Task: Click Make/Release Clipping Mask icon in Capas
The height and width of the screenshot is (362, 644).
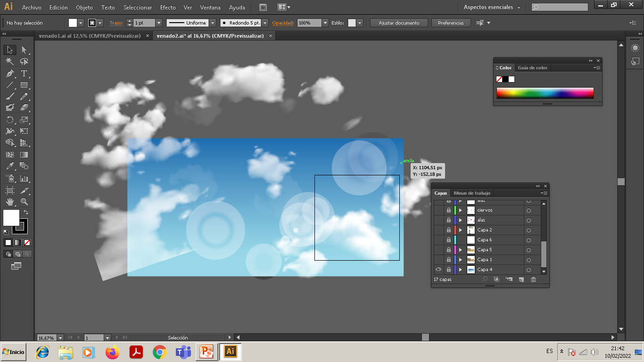Action: (496, 280)
